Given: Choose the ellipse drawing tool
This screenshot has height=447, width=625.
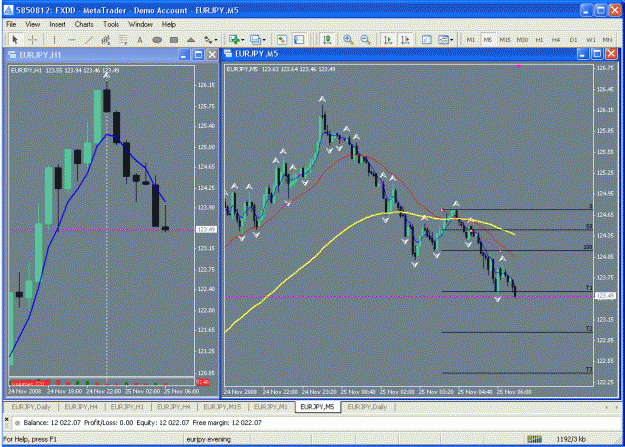Looking at the screenshot, I should 157,39.
